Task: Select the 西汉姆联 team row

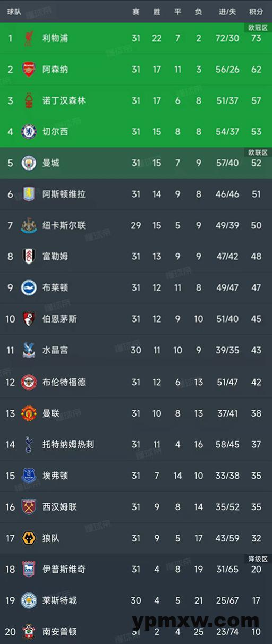Action: pyautogui.click(x=136, y=507)
